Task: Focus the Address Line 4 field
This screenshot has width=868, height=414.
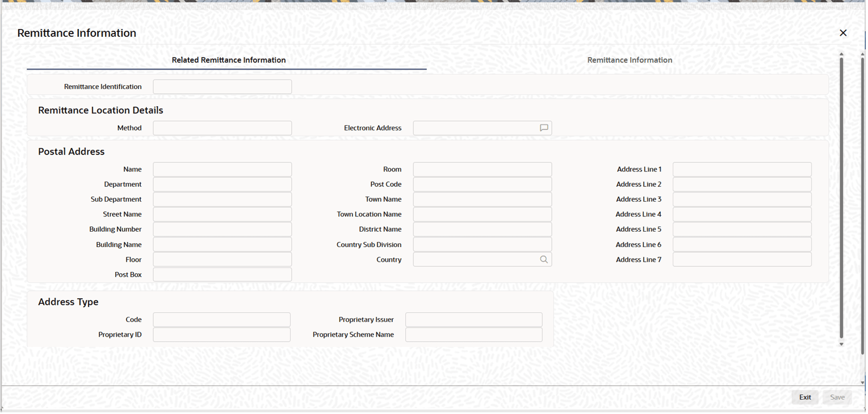Action: [x=742, y=214]
